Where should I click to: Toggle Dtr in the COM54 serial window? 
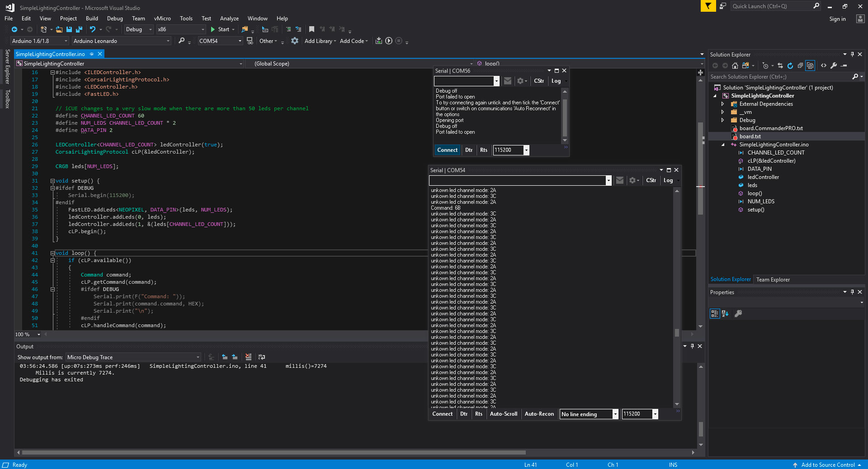(463, 414)
